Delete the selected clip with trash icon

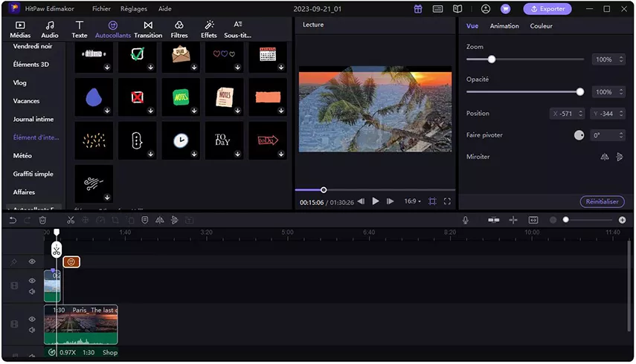coord(42,221)
